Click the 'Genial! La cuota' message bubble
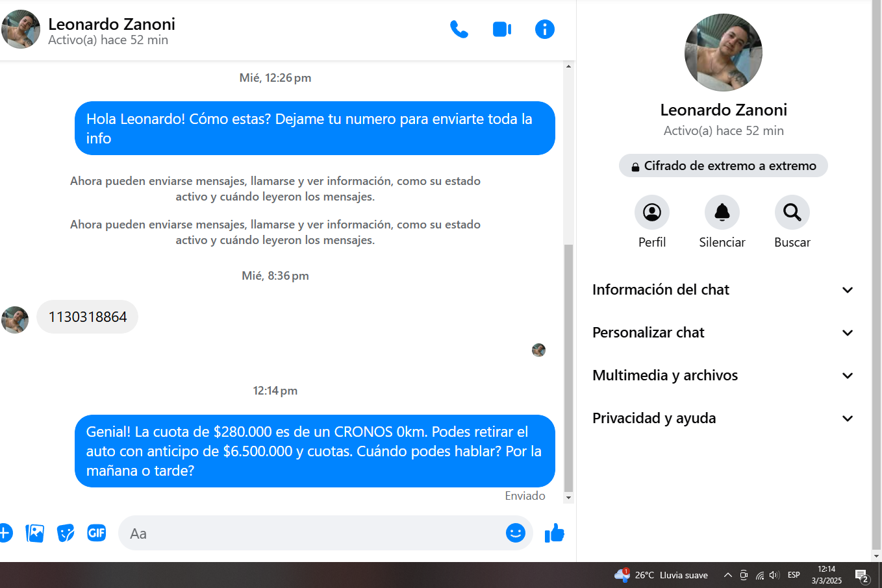Viewport: 882px width, 588px height. pyautogui.click(x=315, y=451)
